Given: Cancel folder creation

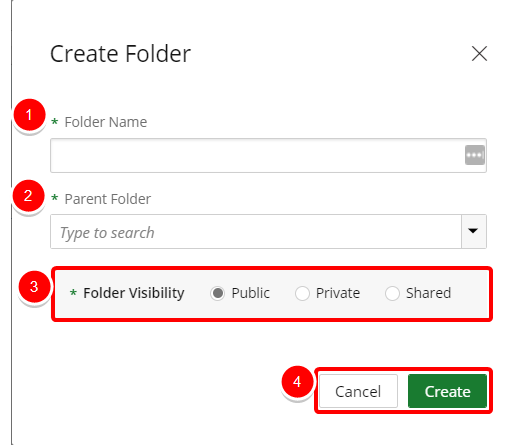Looking at the screenshot, I should click(x=358, y=391).
